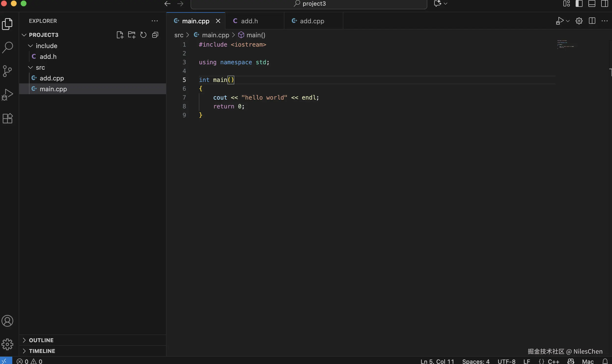Click the UTF-8 encoding in status bar
612x364 pixels.
(x=506, y=361)
